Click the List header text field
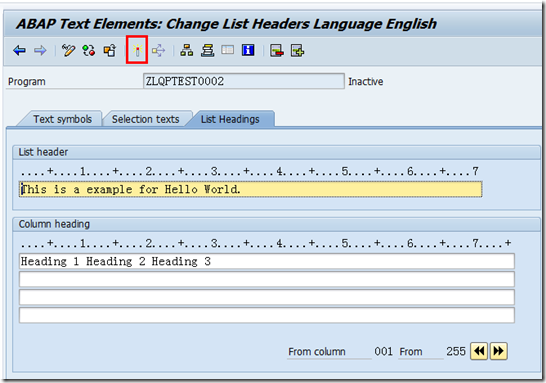This screenshot has width=546, height=383. click(250, 189)
